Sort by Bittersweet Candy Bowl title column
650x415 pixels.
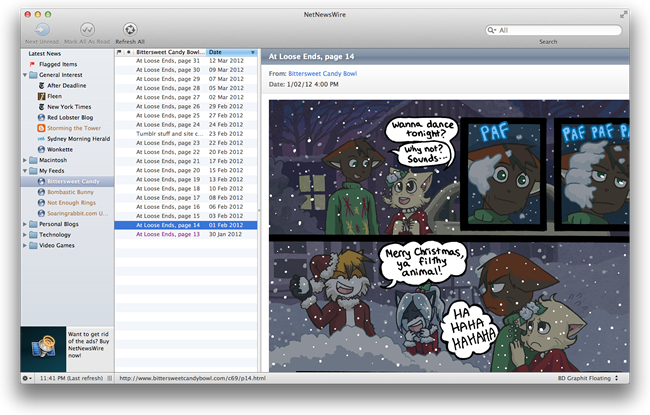[170, 52]
